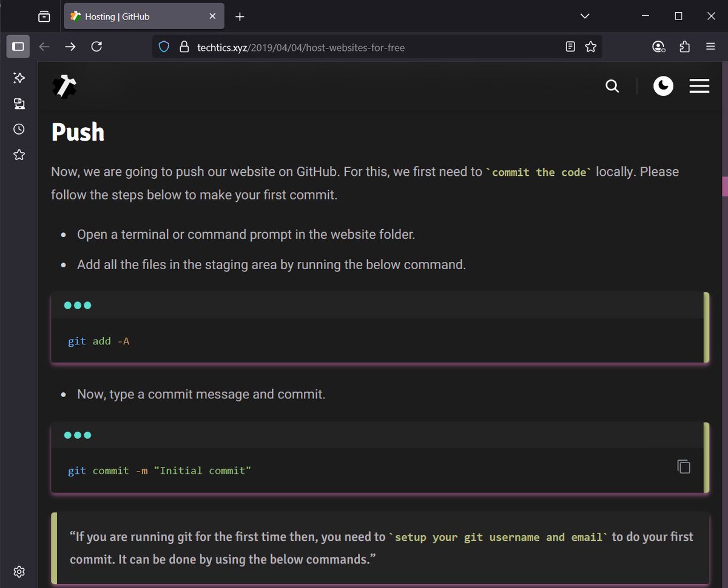The image size is (728, 588).
Task: Click the inline code `setup your git username and email`
Action: point(499,537)
